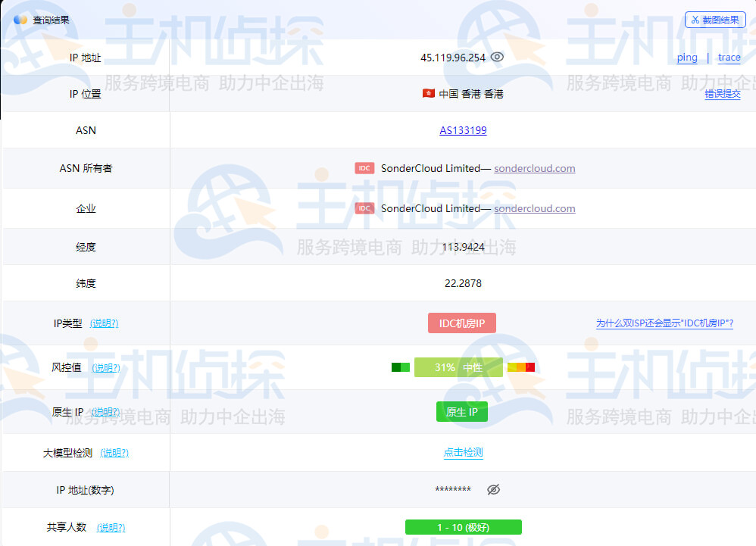The width and height of the screenshot is (756, 546).
Task: Click the IDC badge in 企业 row
Action: coord(364,208)
